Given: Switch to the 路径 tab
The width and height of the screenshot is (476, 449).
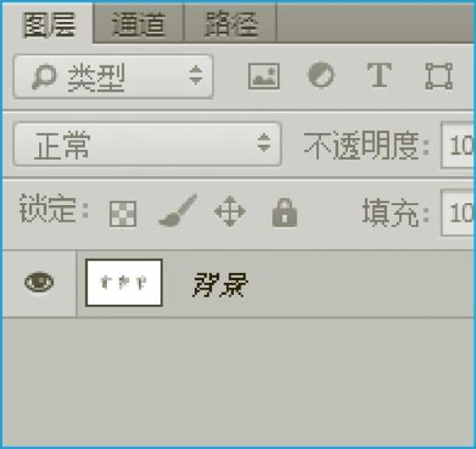Looking at the screenshot, I should (231, 24).
